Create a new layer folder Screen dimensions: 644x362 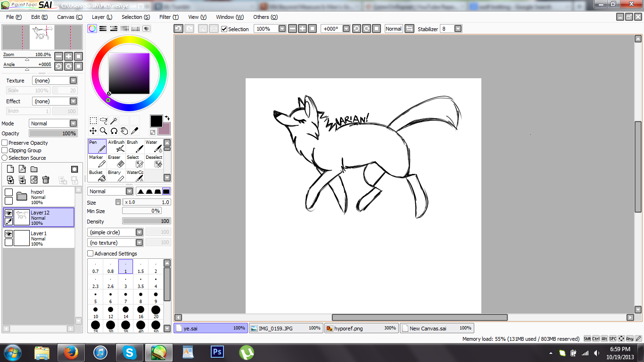click(34, 169)
